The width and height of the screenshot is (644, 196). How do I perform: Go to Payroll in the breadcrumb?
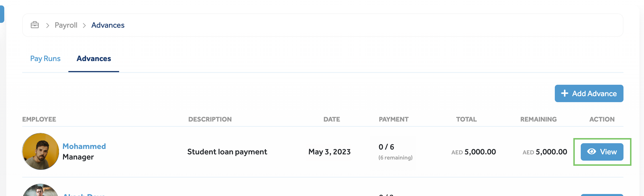[66, 25]
